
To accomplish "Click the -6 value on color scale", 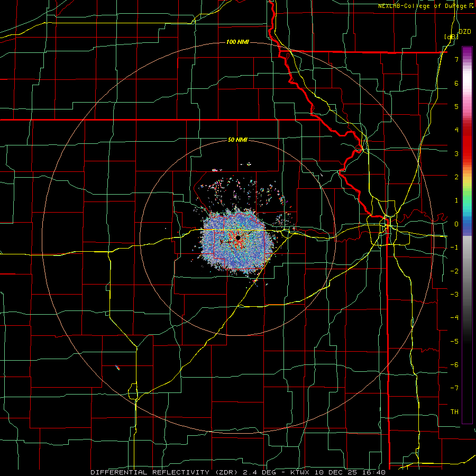I will [x=454, y=365].
